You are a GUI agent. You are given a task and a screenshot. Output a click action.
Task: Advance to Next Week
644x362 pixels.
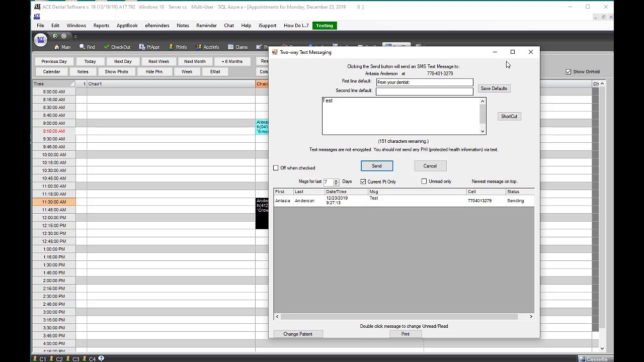pyautogui.click(x=158, y=61)
